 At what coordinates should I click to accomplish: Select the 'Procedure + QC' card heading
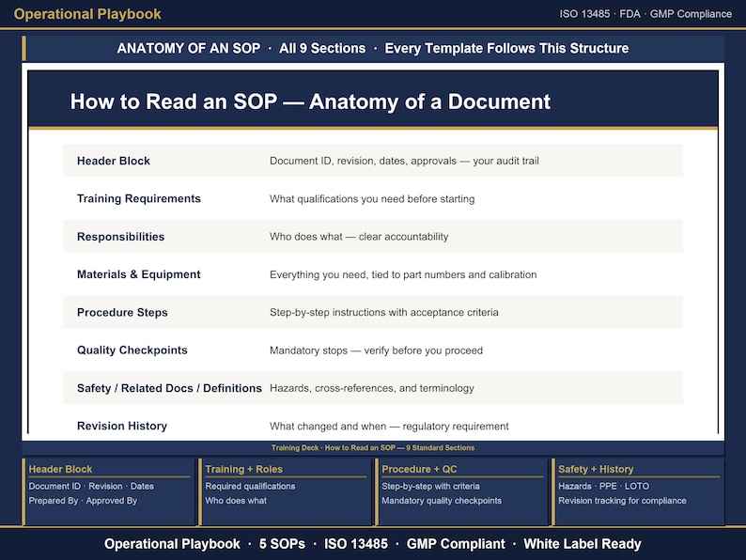419,469
